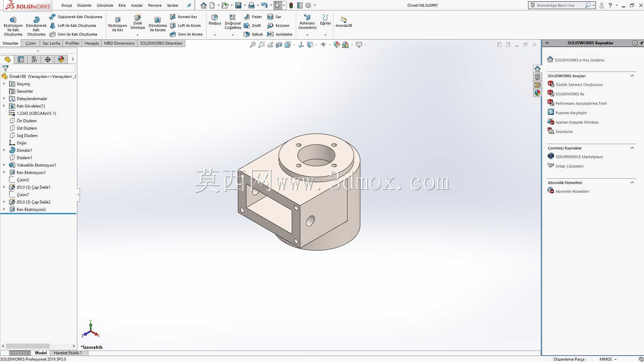Select the Radyus fillet tool

[215, 20]
